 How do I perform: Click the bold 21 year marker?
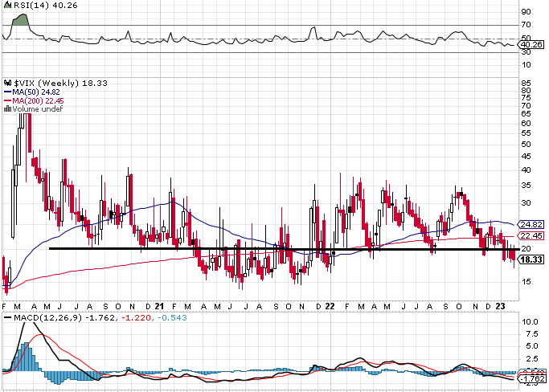click(159, 306)
